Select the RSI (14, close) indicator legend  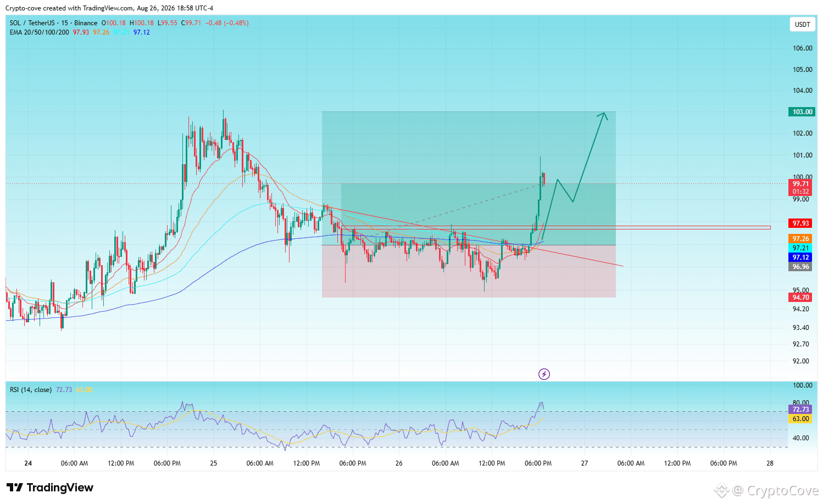31,390
